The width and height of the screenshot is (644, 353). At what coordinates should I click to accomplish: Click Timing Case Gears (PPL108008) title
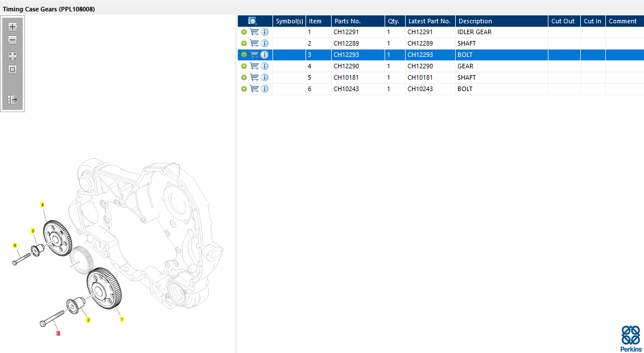pyautogui.click(x=49, y=9)
